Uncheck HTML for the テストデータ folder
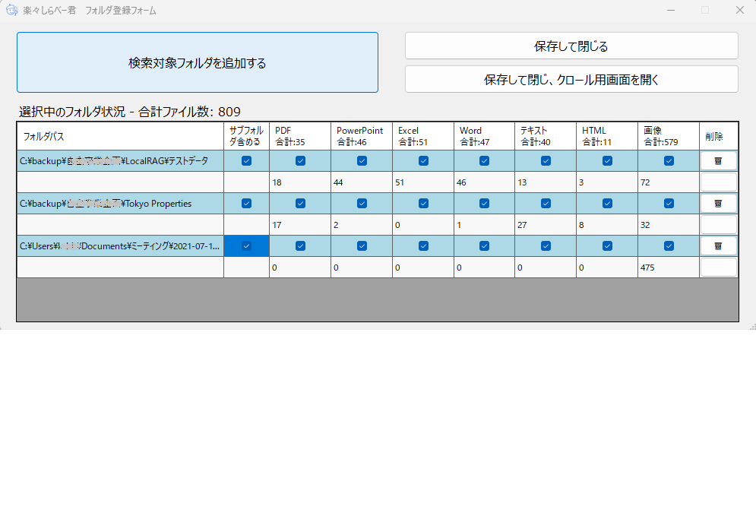The width and height of the screenshot is (756, 532). [x=606, y=160]
